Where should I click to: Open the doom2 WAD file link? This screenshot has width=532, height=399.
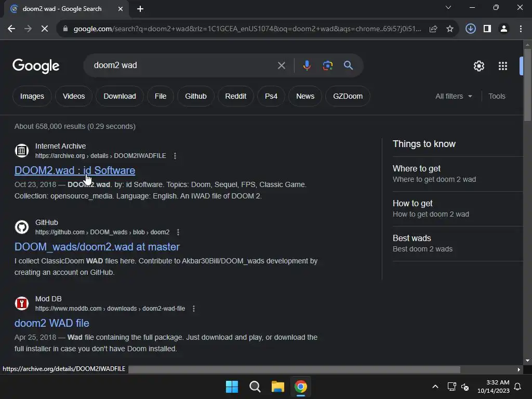pyautogui.click(x=52, y=323)
